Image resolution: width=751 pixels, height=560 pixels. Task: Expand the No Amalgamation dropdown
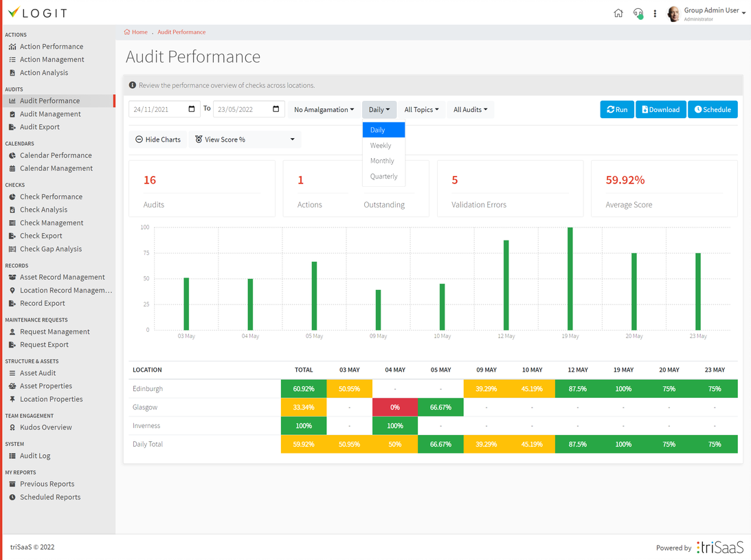pos(324,110)
